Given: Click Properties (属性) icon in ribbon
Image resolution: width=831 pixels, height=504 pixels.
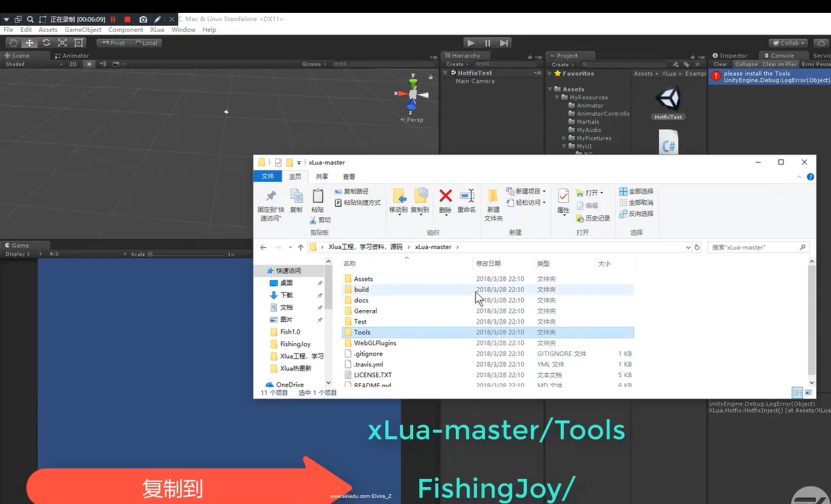Looking at the screenshot, I should coord(563,201).
